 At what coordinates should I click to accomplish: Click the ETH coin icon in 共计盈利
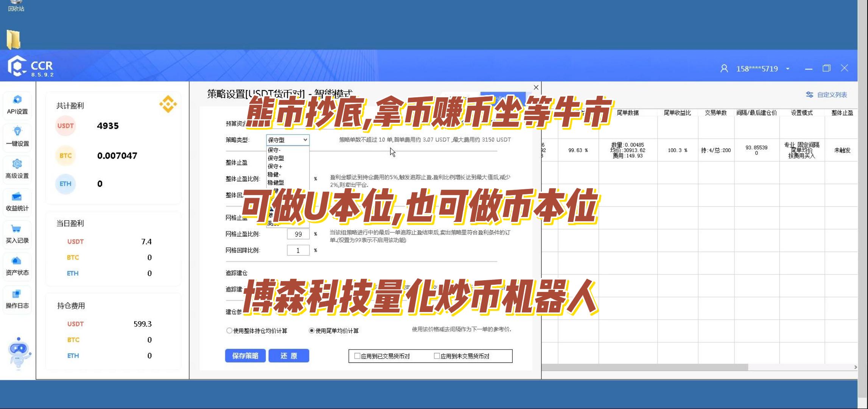click(65, 184)
